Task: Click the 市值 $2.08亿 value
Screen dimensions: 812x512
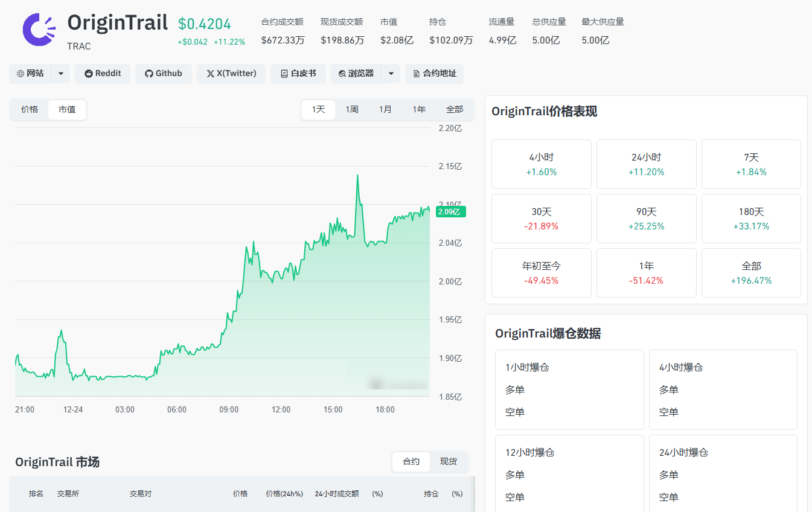Action: [x=397, y=40]
